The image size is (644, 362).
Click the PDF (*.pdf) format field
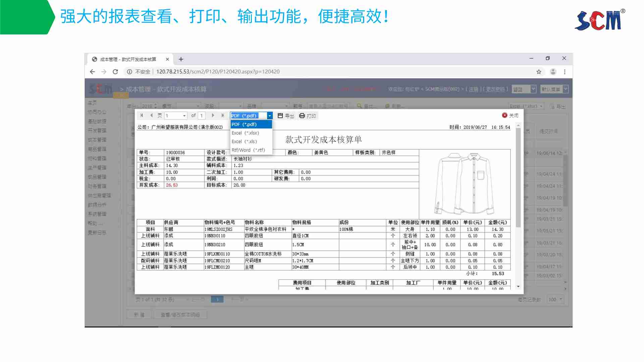(248, 116)
